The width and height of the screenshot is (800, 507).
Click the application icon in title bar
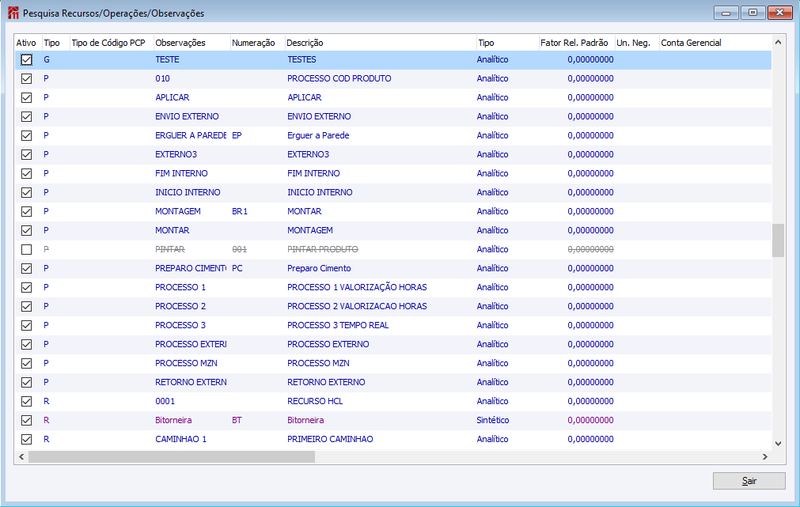pyautogui.click(x=13, y=13)
